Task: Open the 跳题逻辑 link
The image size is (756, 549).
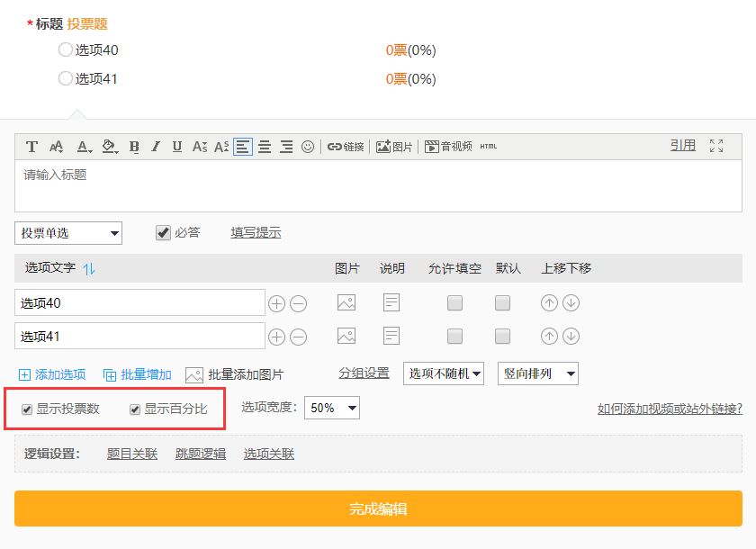Action: click(x=200, y=454)
